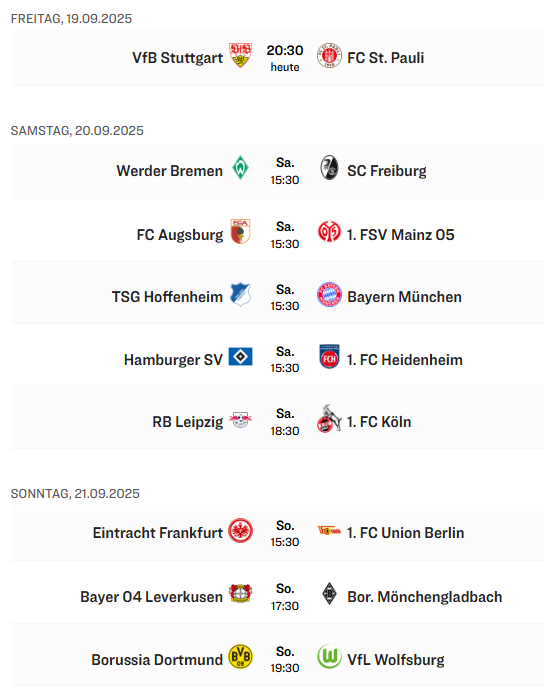Viewport: 544px width, 690px height.
Task: Open the 20:30 heute match details
Action: click(285, 58)
